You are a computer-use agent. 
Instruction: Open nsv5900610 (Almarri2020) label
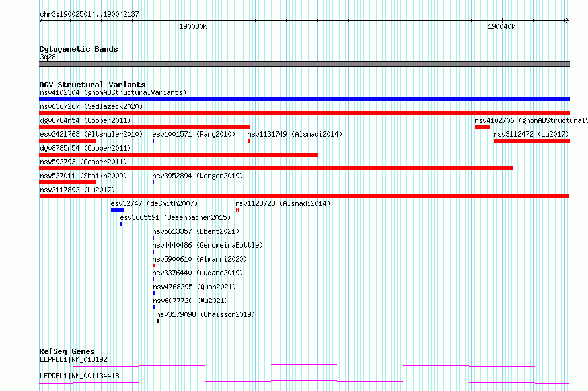pos(200,259)
